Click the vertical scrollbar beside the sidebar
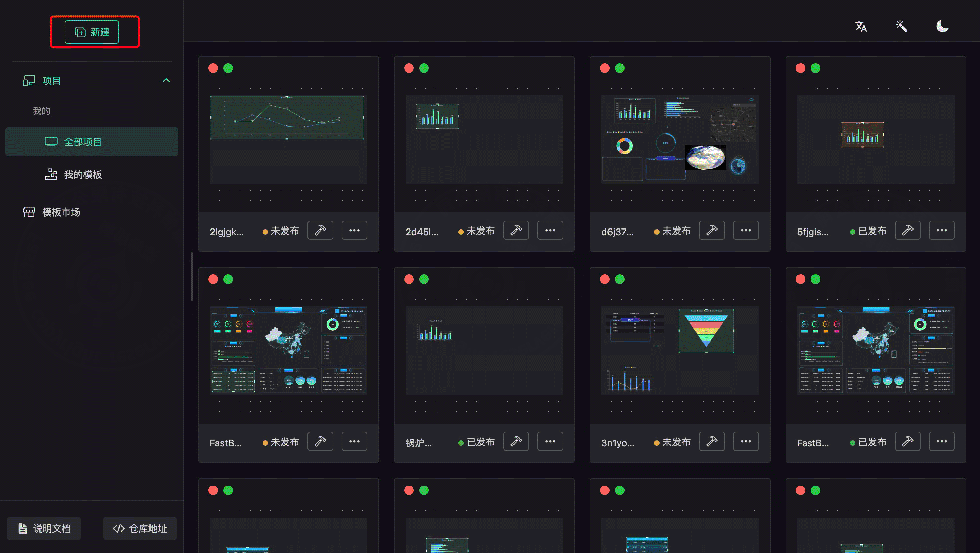 pos(192,277)
